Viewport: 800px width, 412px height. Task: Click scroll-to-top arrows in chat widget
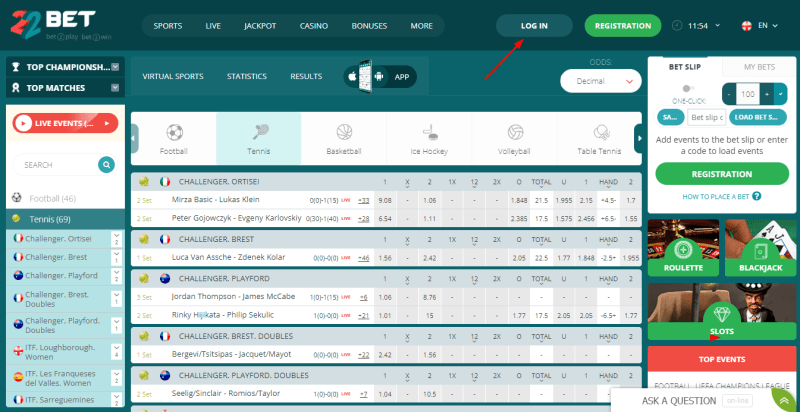(783, 401)
